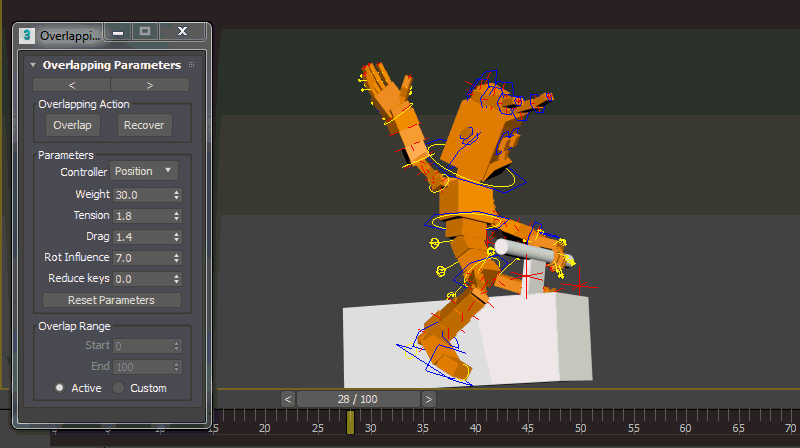
Task: Click the Tension spinner arrows
Action: 177,216
